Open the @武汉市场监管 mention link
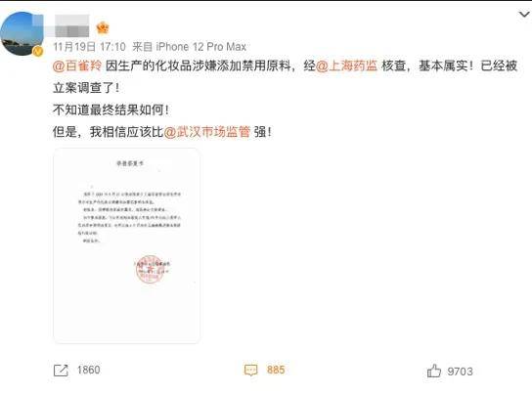Screen dimensions: 532x394 [207, 132]
